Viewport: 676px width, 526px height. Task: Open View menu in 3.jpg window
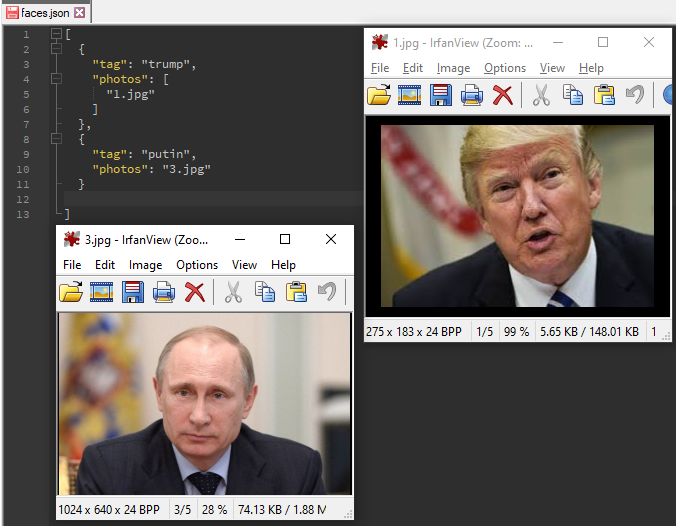pos(244,265)
